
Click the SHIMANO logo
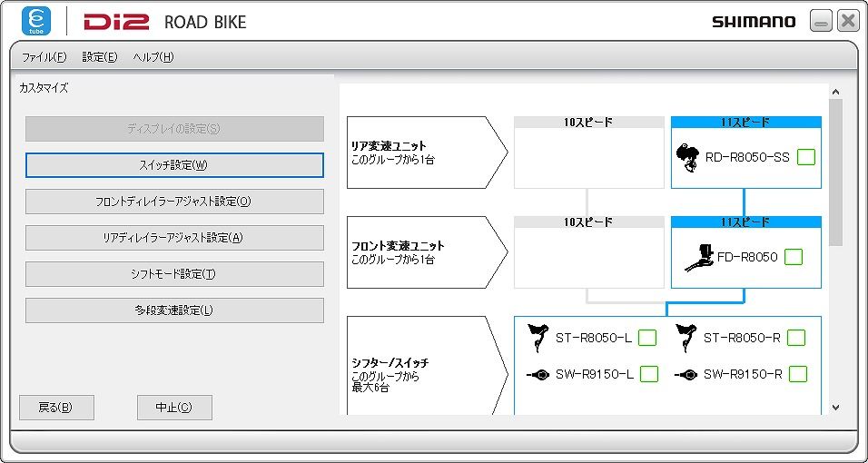(754, 22)
